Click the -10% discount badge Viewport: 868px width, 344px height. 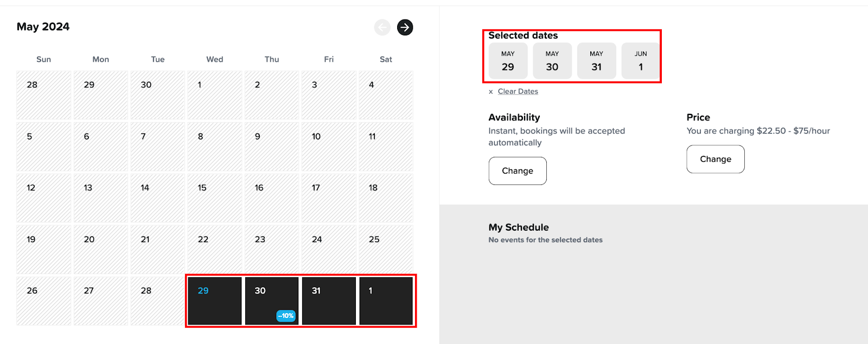click(286, 316)
